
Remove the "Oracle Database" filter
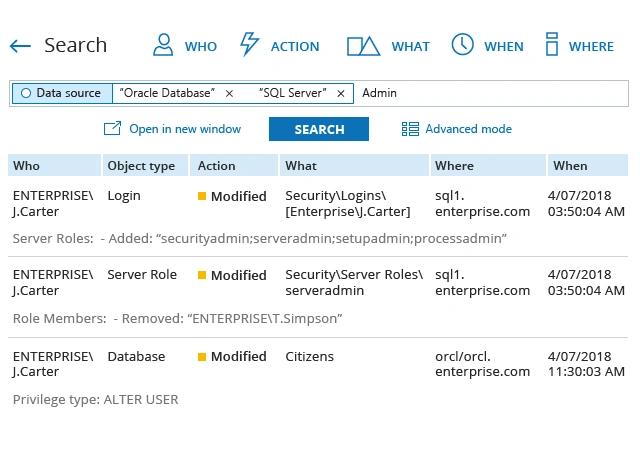tap(229, 94)
